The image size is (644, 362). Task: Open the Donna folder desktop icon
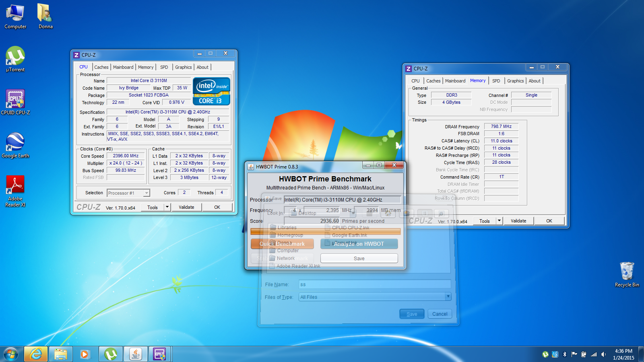(x=45, y=16)
